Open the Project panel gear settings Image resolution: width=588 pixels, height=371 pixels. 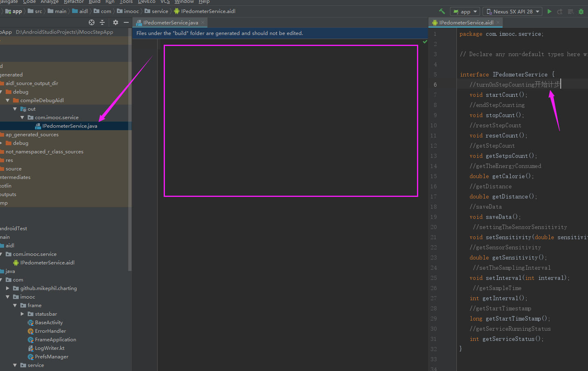tap(116, 22)
